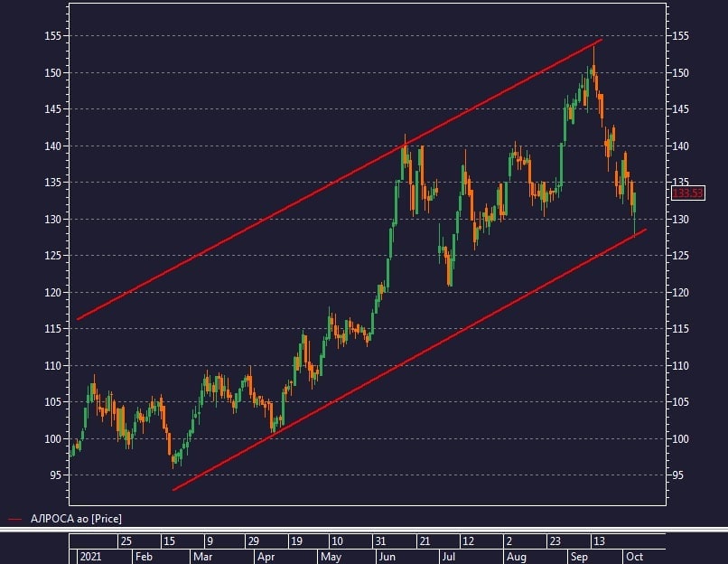Select the Feb month marker on timeline
728x564 pixels.
click(144, 557)
